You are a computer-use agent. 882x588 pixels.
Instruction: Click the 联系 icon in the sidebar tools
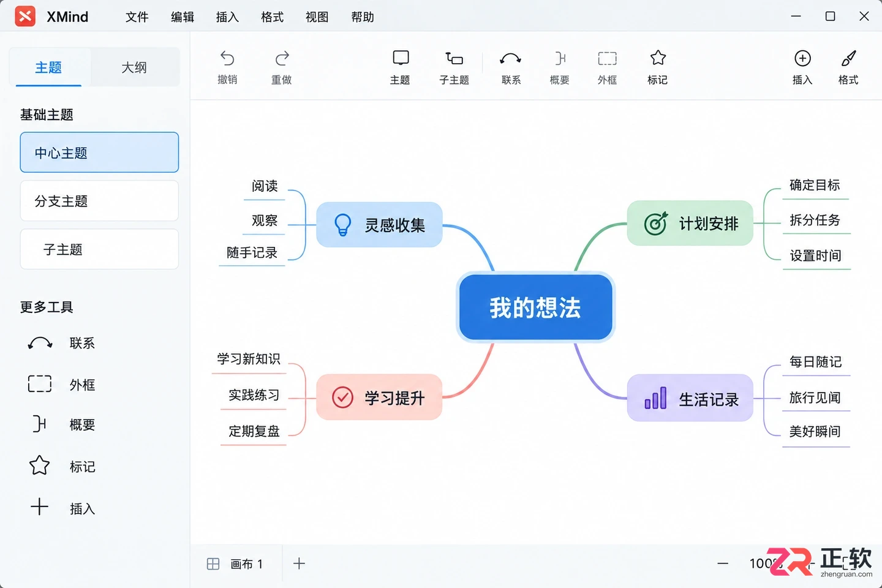(x=40, y=343)
